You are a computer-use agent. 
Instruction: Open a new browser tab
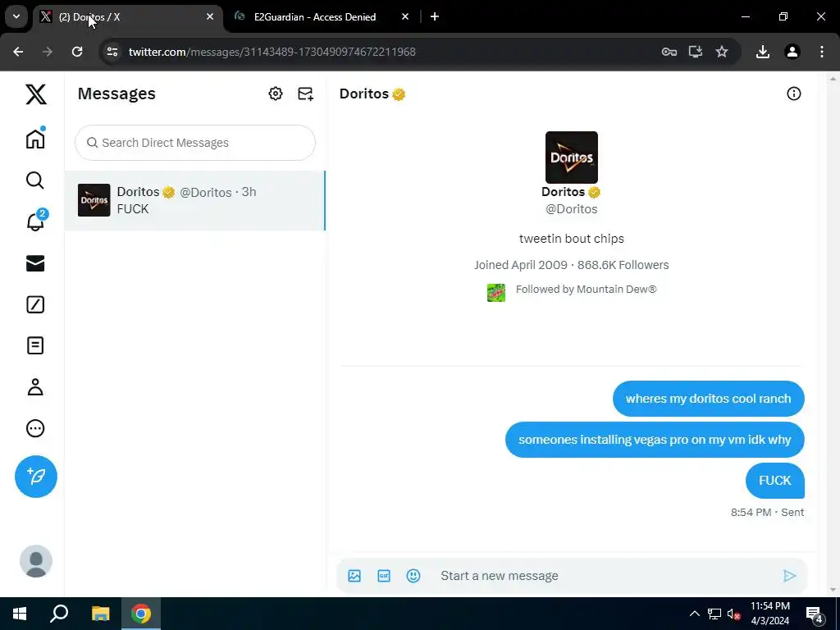pyautogui.click(x=435, y=17)
